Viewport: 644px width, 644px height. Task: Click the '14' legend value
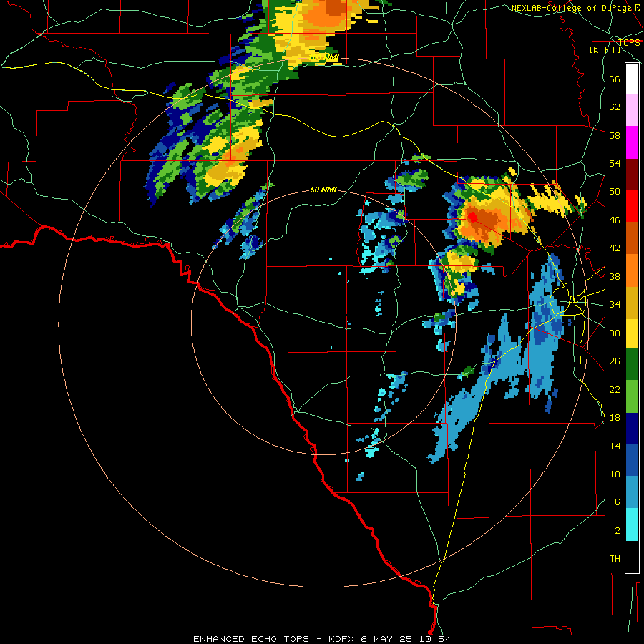pos(615,446)
